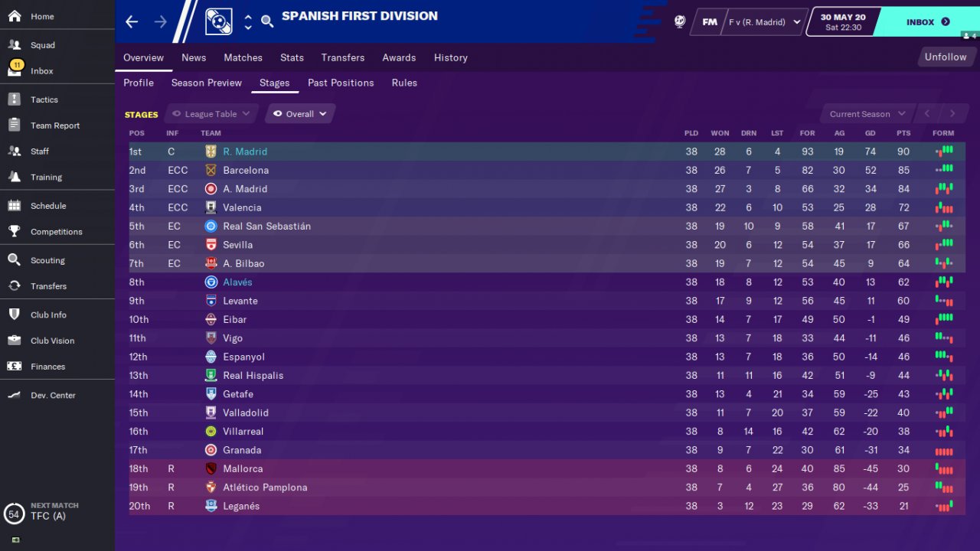Go to Scouting in the sidebar
Screen dimensions: 980x551
pos(47,260)
